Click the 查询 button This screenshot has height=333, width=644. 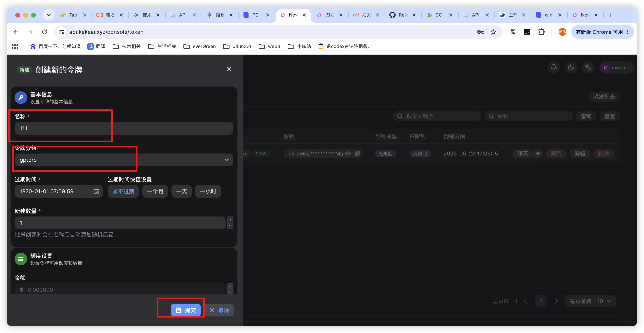(586, 116)
